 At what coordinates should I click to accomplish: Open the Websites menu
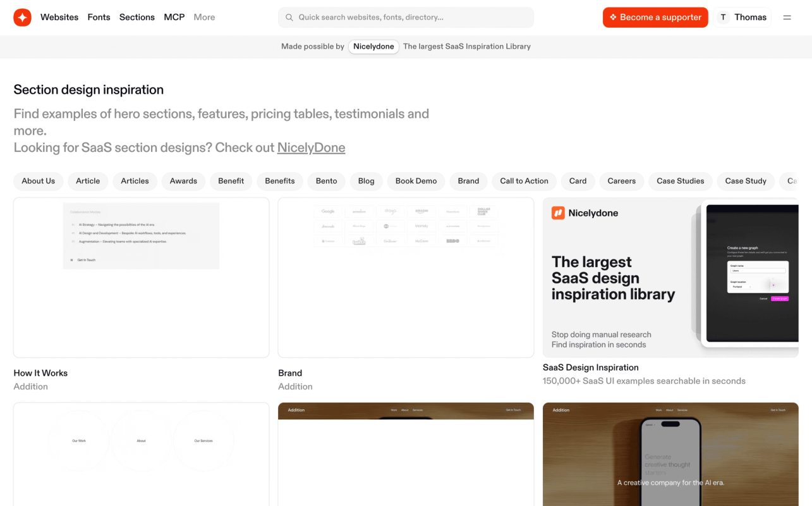click(x=59, y=17)
